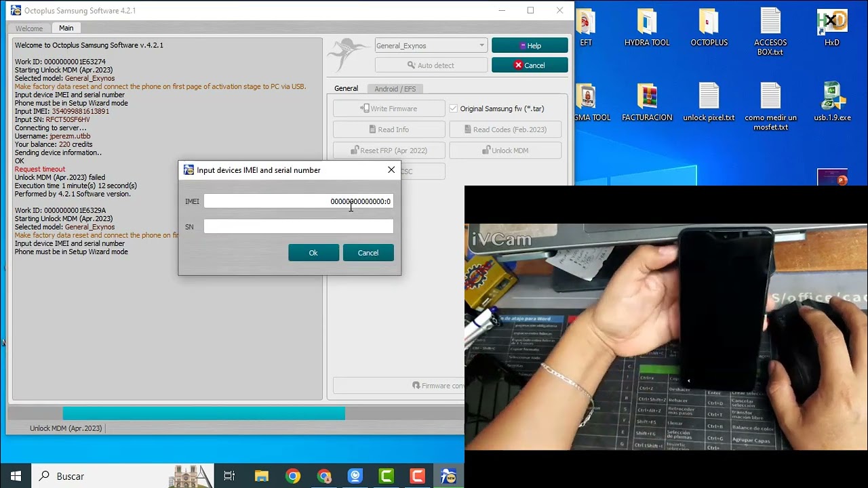This screenshot has height=488, width=868.
Task: Focus the IMEI input field
Action: coord(298,201)
